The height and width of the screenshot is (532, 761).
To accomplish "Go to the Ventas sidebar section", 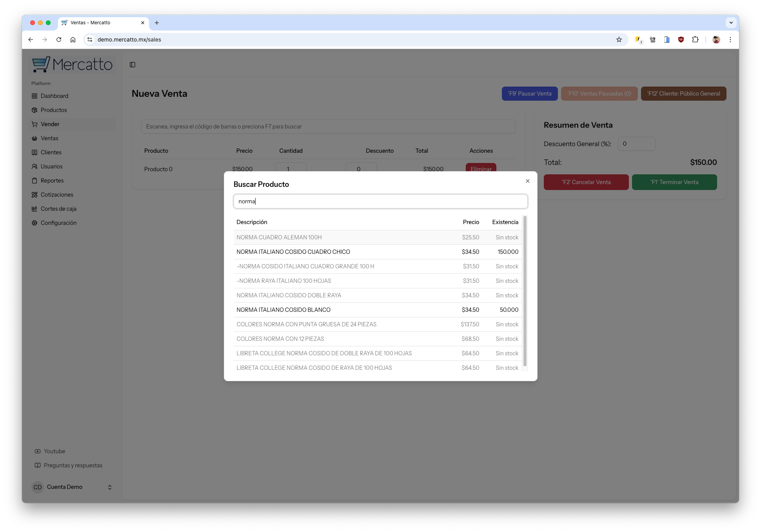I will (72, 138).
